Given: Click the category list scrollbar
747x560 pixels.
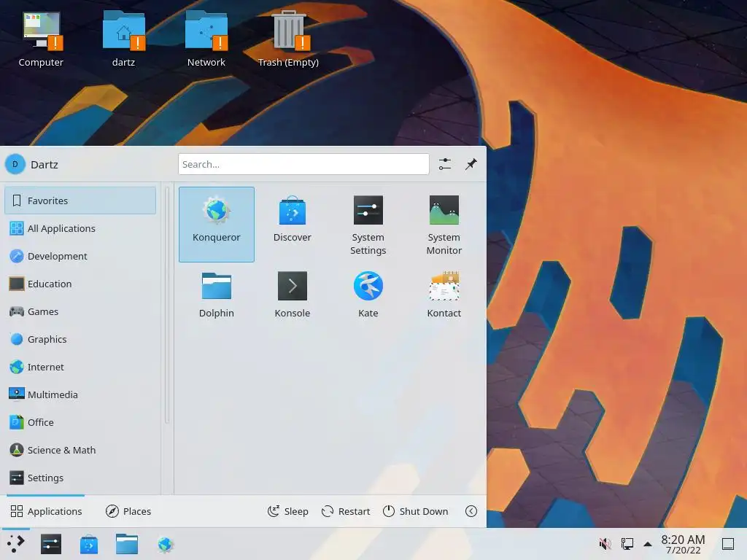Looking at the screenshot, I should pyautogui.click(x=167, y=305).
